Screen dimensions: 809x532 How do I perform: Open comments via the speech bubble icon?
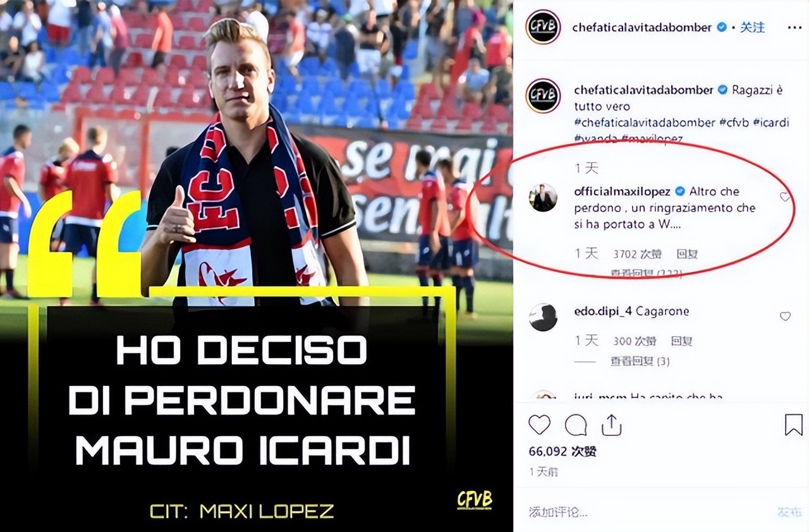click(575, 425)
